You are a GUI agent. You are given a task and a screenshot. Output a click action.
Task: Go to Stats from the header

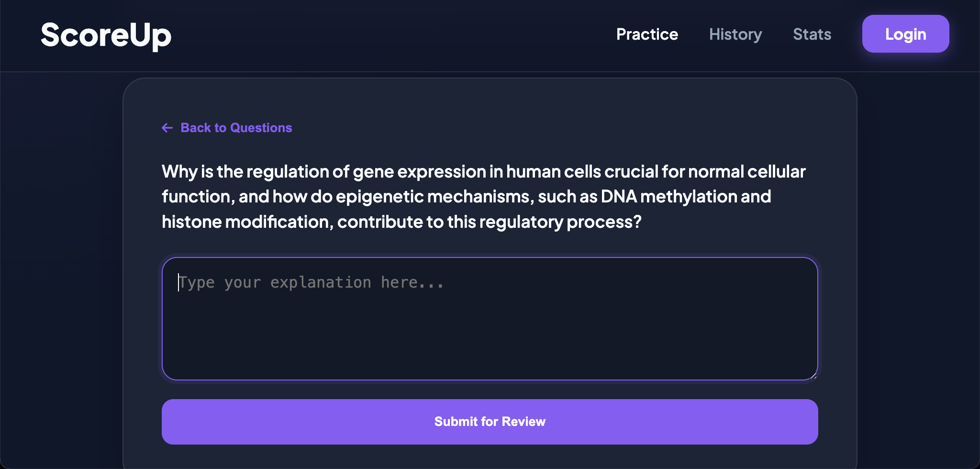812,34
